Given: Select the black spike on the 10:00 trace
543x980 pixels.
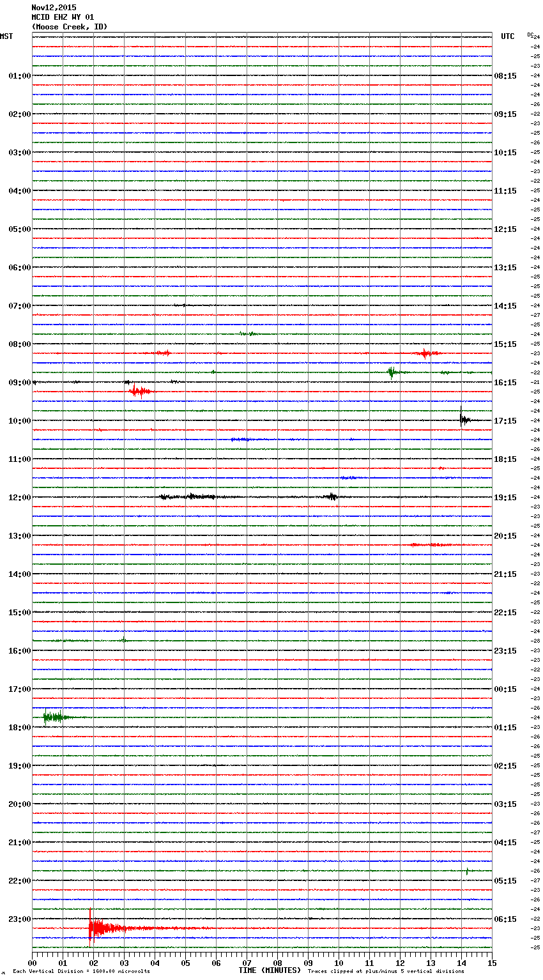Looking at the screenshot, I should pyautogui.click(x=462, y=419).
